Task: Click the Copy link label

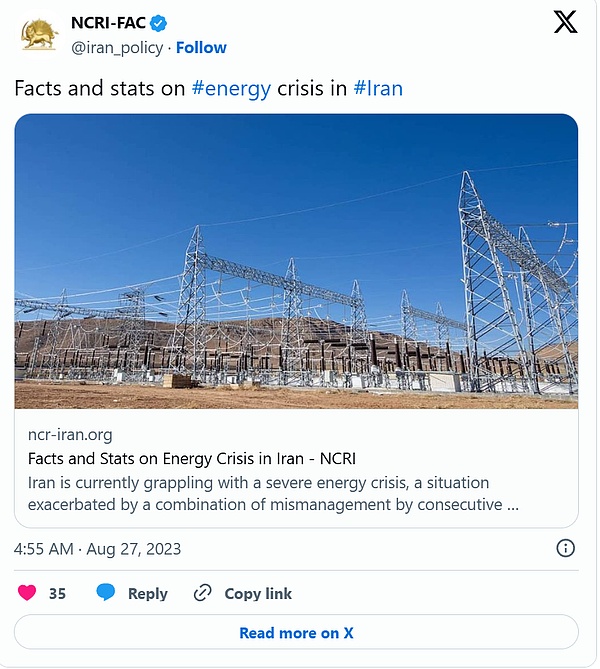Action: coord(258,593)
